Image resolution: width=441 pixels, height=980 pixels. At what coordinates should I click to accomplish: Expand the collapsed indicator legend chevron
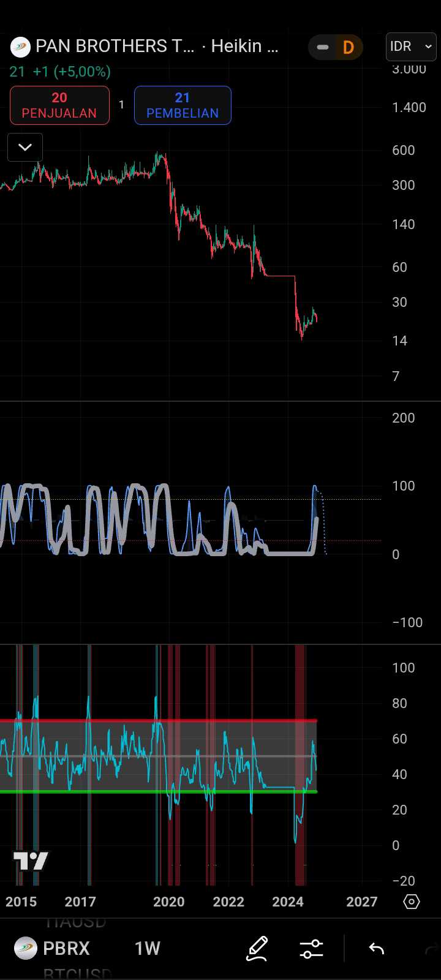pyautogui.click(x=25, y=147)
